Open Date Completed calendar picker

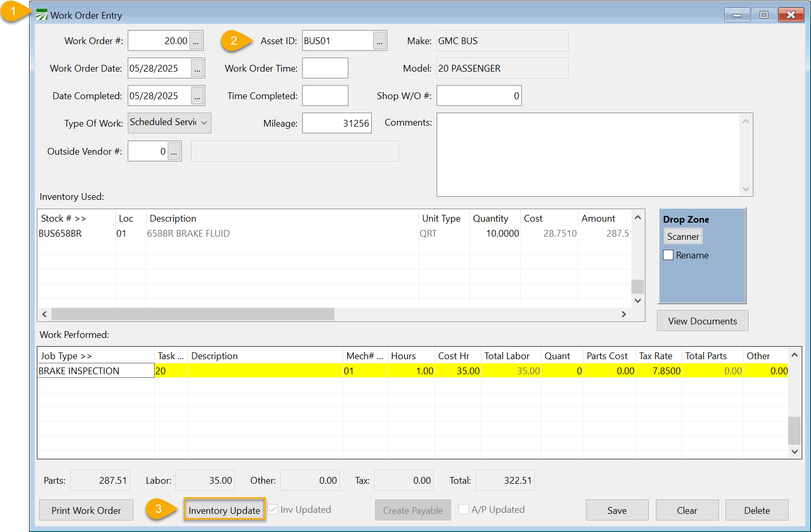[x=197, y=96]
